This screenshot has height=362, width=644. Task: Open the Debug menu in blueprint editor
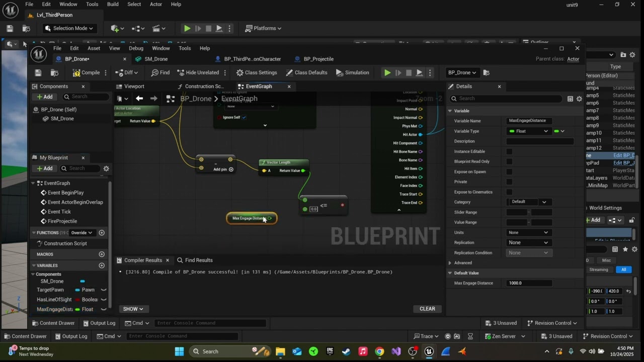coord(136,48)
